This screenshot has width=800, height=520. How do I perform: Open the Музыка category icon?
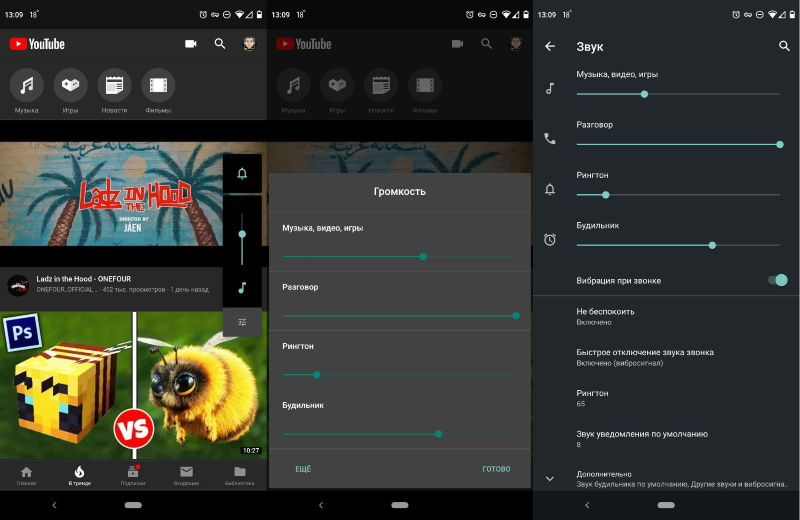coord(27,85)
